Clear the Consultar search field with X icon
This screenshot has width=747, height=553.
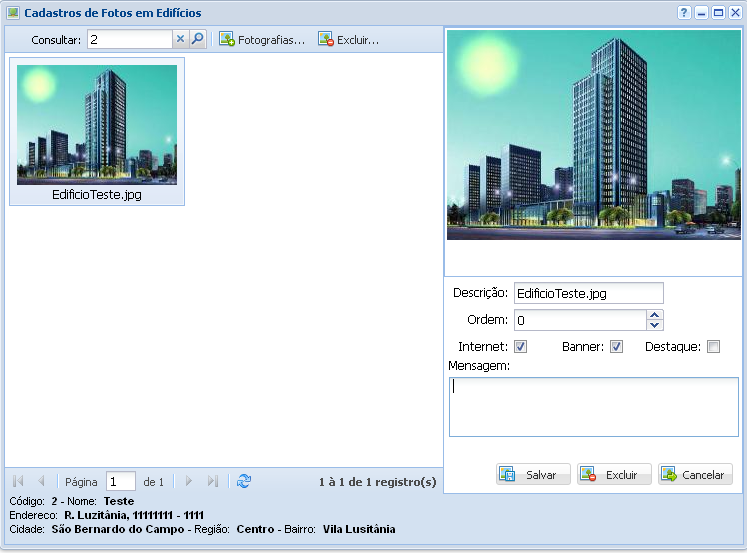(x=181, y=39)
